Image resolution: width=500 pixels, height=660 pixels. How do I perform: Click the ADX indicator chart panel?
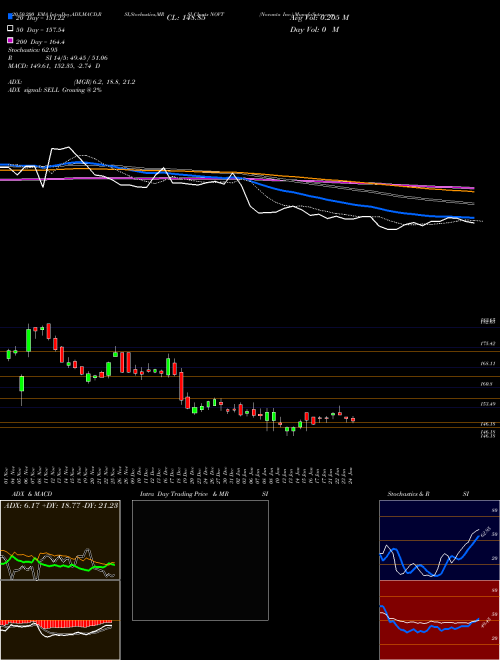[x=60, y=540]
